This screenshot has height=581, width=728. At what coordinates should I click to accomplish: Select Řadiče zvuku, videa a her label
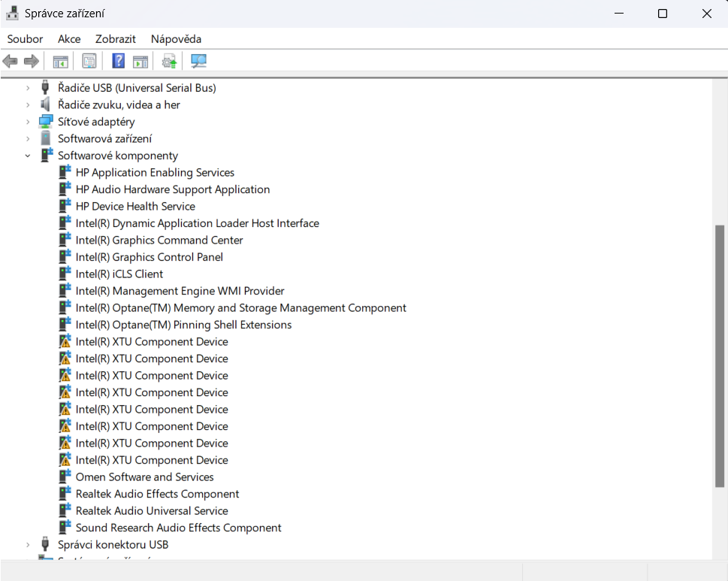119,104
